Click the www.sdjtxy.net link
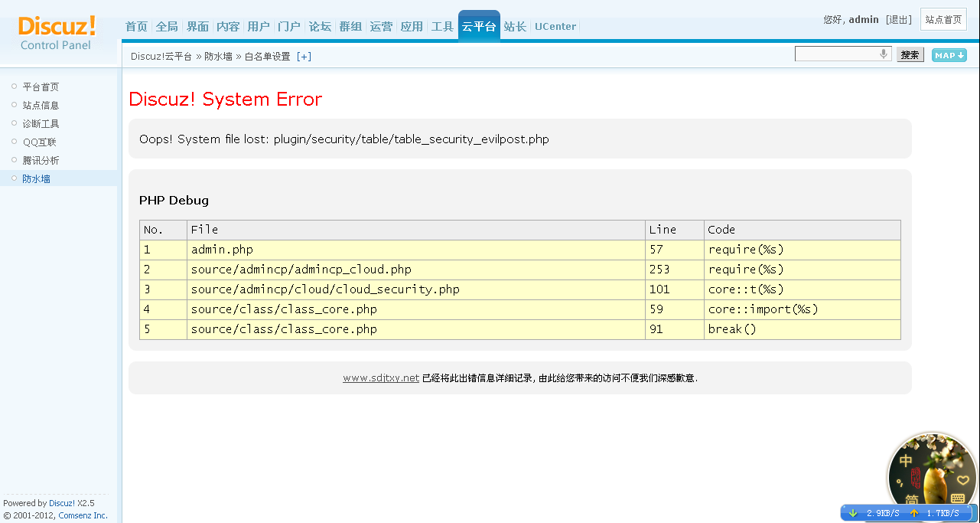Image resolution: width=980 pixels, height=523 pixels. [381, 378]
